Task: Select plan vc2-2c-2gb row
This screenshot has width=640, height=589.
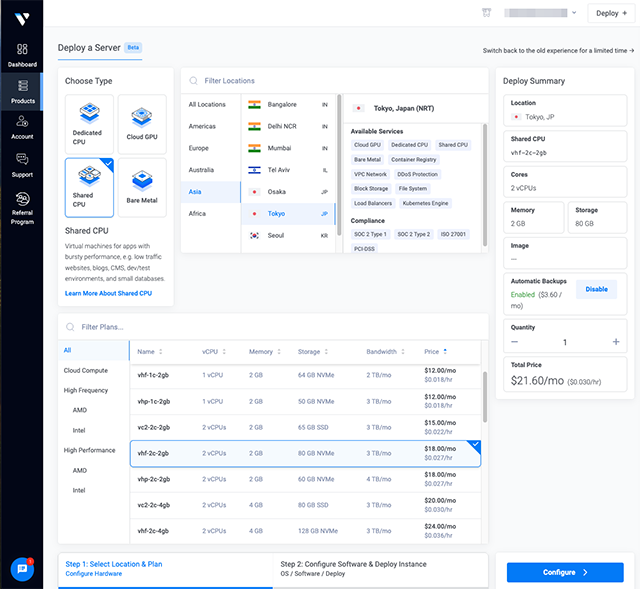Action: coord(305,427)
